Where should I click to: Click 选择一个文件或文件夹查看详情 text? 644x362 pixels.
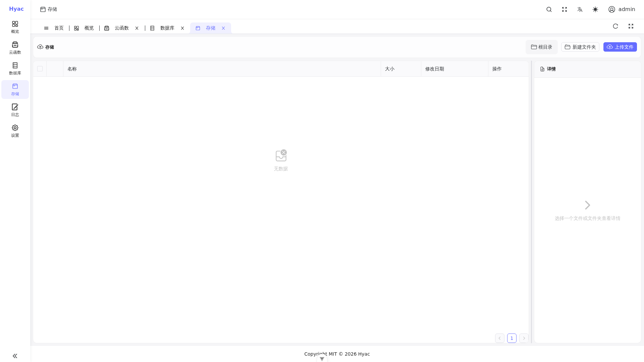tap(588, 219)
